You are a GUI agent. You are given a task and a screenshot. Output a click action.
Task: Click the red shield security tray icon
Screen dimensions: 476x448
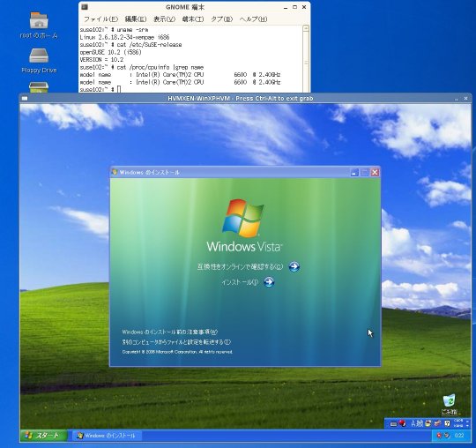[439, 436]
